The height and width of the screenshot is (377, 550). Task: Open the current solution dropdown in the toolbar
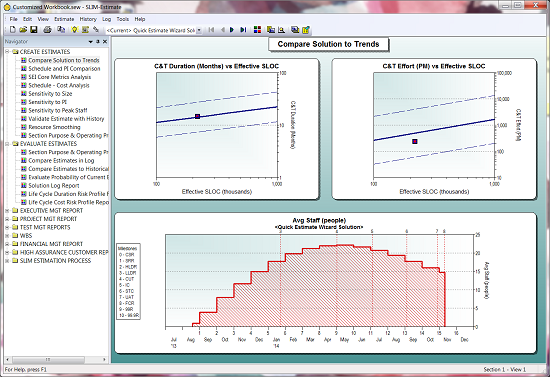pyautogui.click(x=199, y=31)
